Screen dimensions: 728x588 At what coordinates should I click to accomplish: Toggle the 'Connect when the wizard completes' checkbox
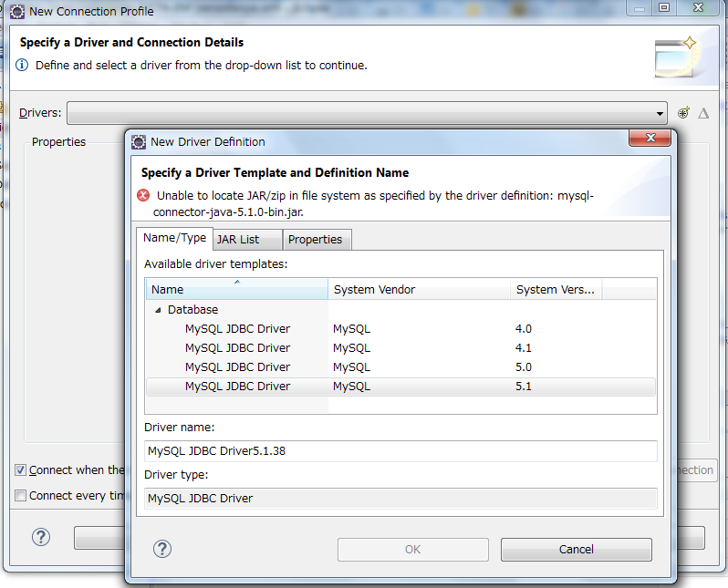pyautogui.click(x=20, y=470)
